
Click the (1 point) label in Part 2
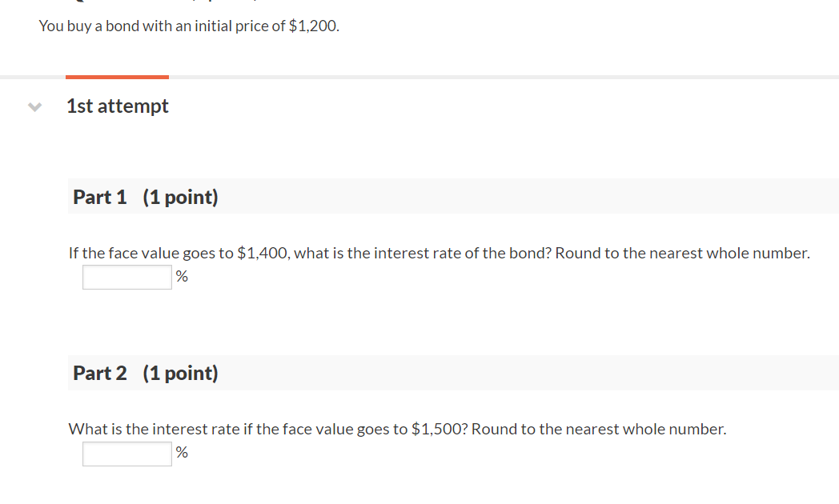181,373
